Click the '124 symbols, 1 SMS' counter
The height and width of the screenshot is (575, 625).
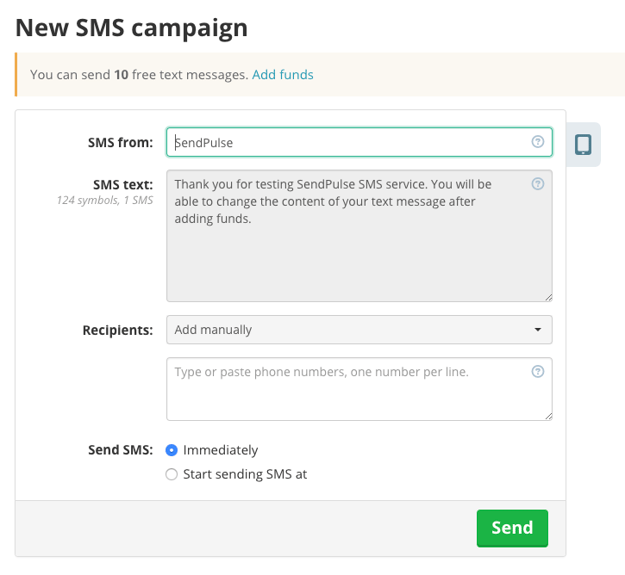(x=104, y=201)
